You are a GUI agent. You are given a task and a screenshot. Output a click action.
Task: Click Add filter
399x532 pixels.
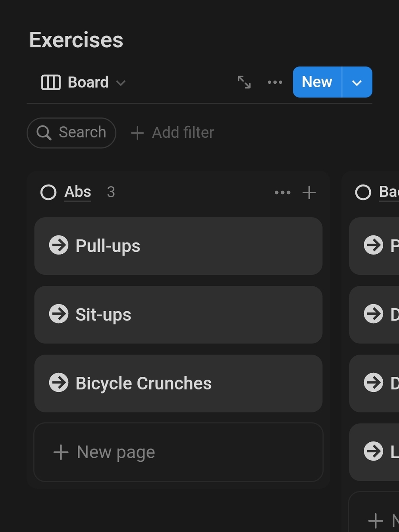pos(173,133)
